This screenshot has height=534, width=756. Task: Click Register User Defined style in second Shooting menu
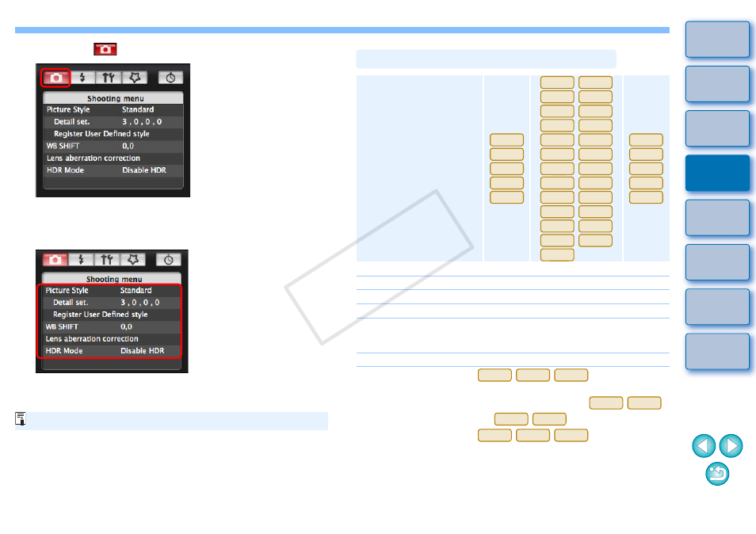(x=110, y=315)
